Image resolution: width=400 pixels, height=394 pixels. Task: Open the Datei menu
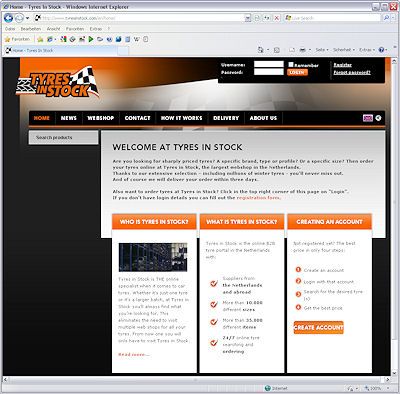[10, 29]
